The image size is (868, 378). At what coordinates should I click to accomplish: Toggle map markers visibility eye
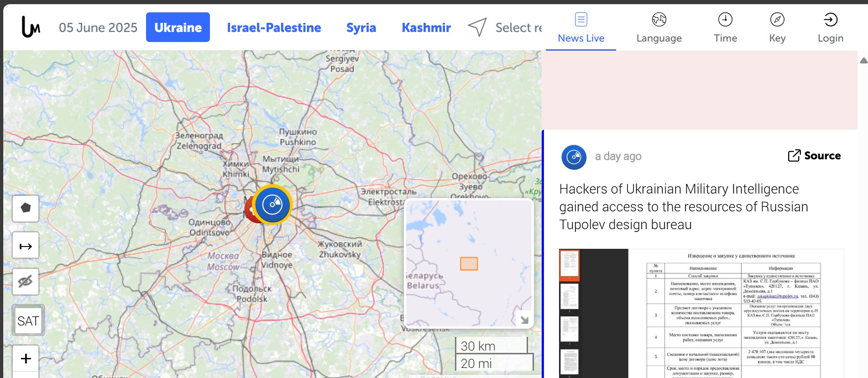pyautogui.click(x=26, y=282)
